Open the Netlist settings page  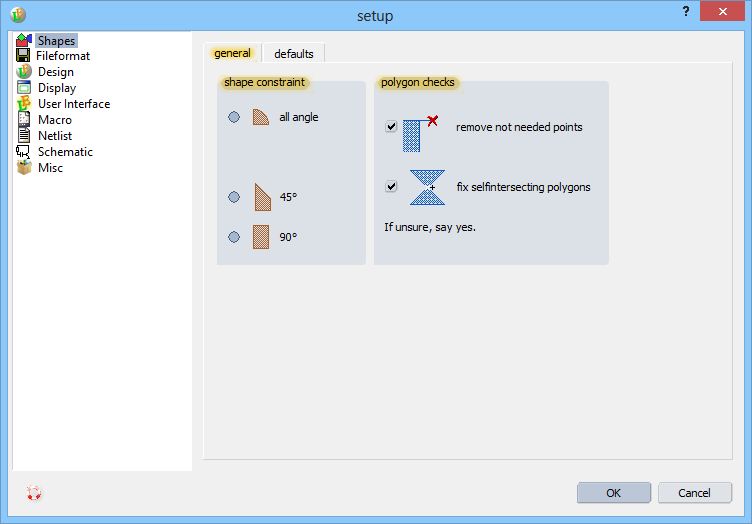55,136
